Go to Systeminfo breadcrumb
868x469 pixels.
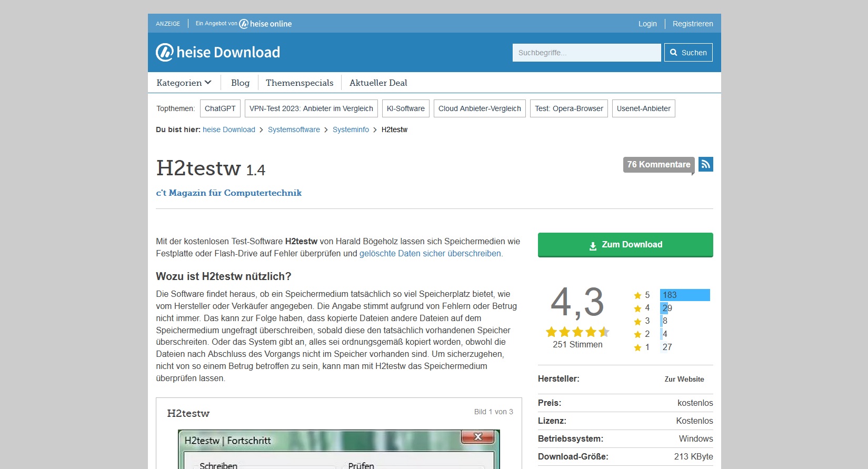click(351, 129)
